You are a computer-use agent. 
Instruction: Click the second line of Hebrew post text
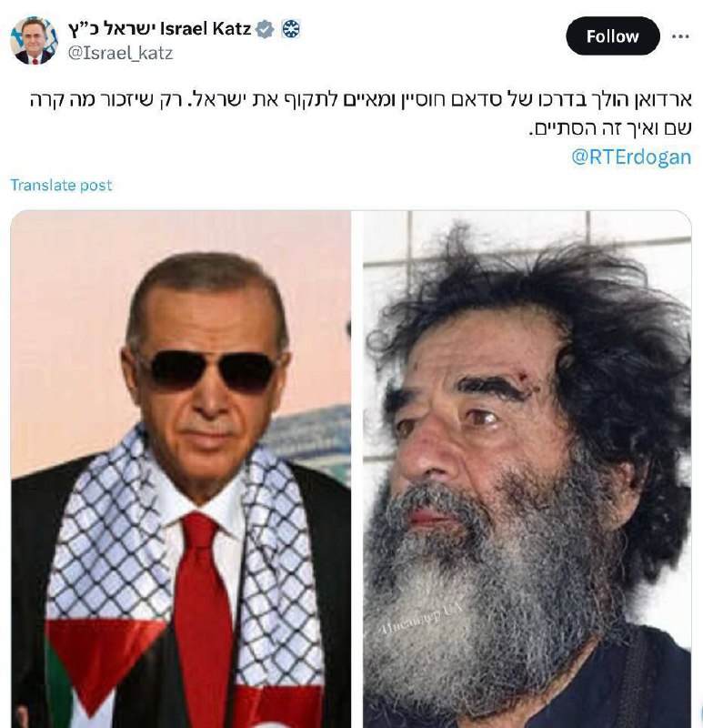point(610,128)
